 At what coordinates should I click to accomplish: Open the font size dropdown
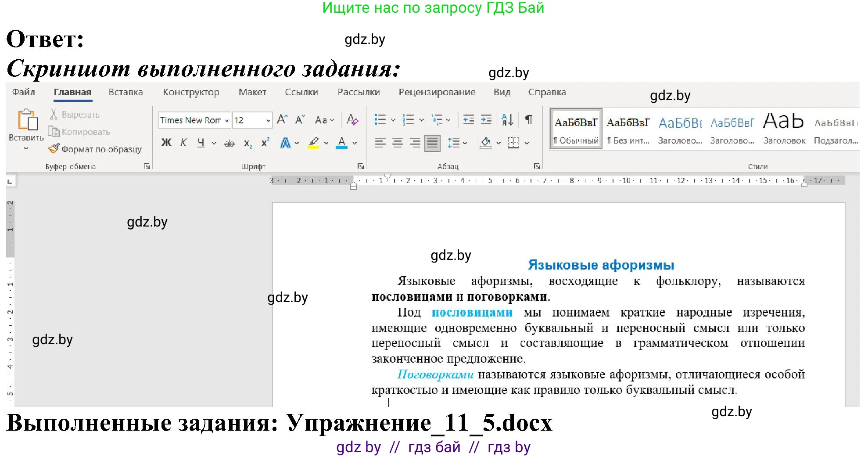pyautogui.click(x=268, y=120)
